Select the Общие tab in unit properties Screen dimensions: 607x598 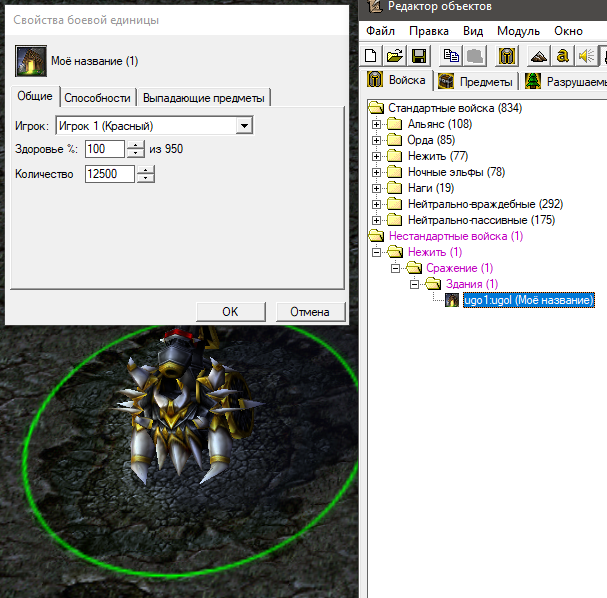point(35,96)
